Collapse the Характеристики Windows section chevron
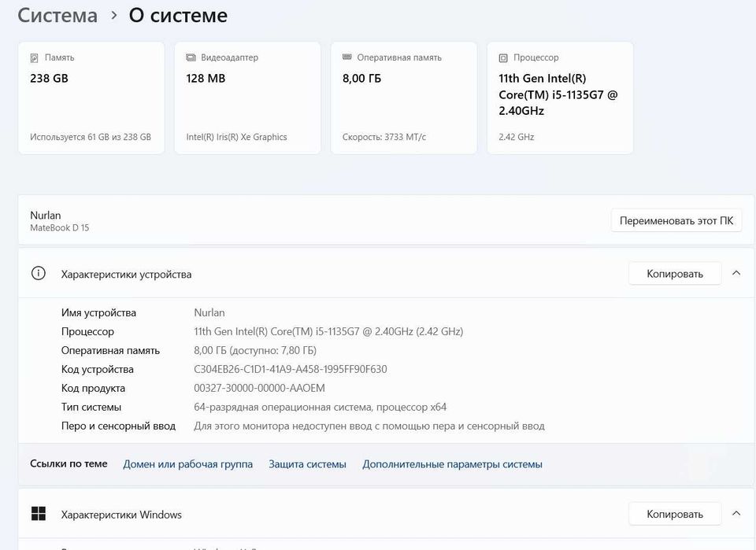756x550 pixels. [736, 514]
